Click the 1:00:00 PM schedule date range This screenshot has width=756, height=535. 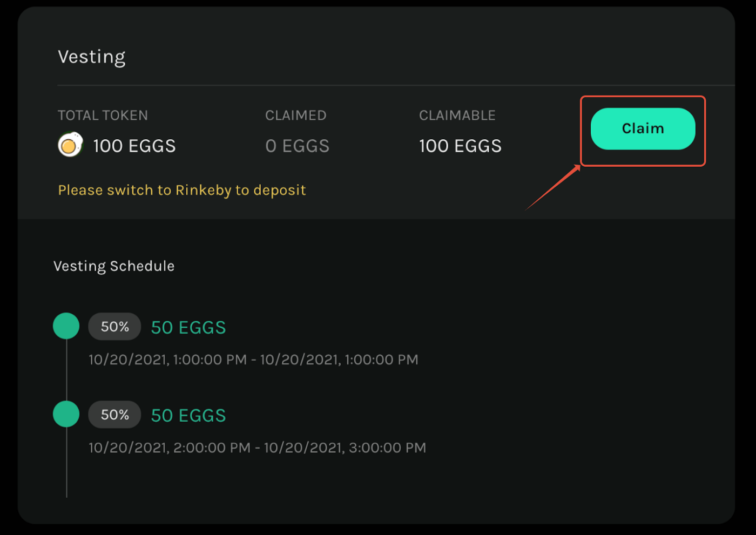[x=253, y=360]
